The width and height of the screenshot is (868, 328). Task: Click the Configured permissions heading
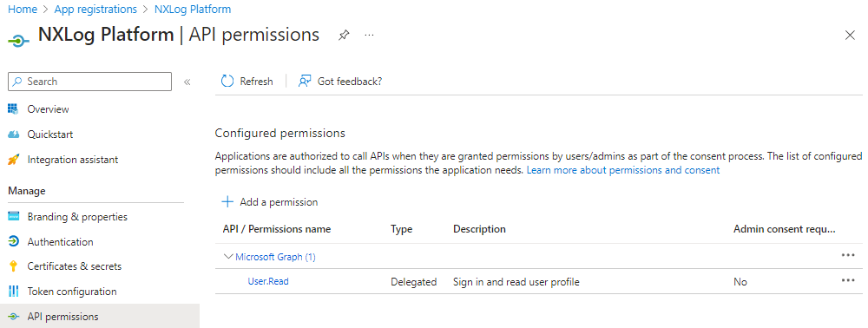tap(280, 134)
